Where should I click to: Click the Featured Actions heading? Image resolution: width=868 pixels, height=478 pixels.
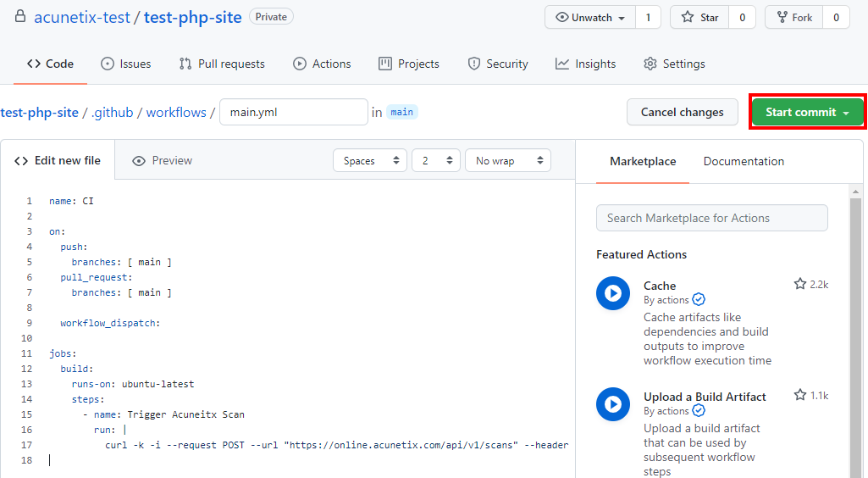click(x=641, y=254)
